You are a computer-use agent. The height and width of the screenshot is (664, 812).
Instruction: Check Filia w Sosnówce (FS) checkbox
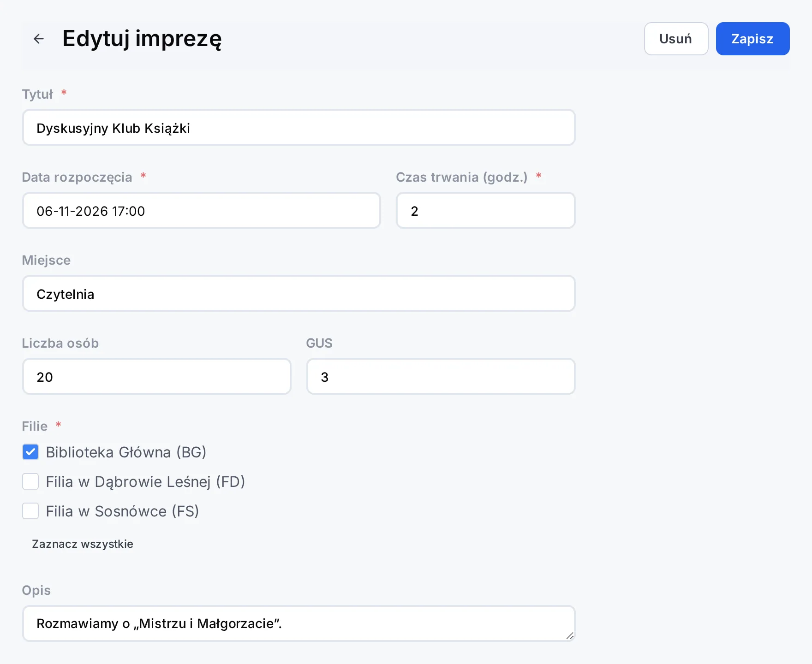30,511
